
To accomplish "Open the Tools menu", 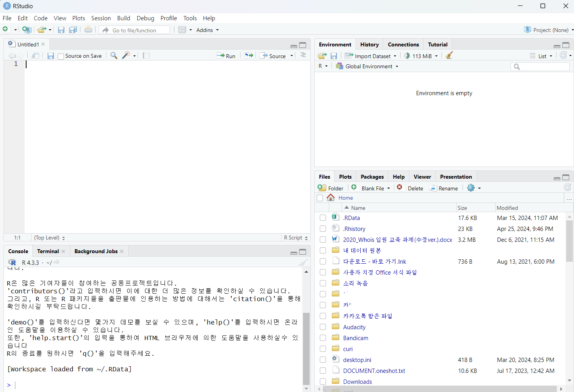I will pos(190,18).
